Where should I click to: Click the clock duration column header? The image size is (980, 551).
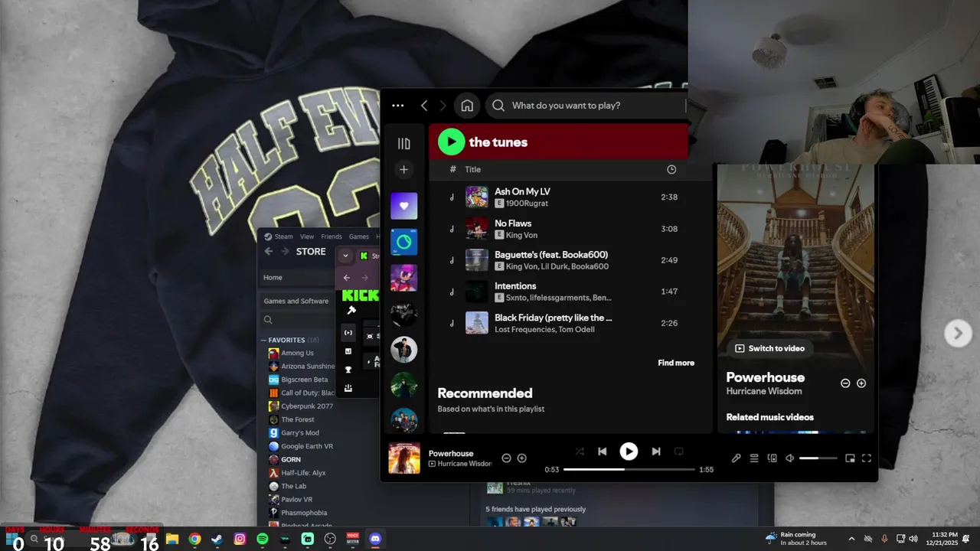[671, 169]
